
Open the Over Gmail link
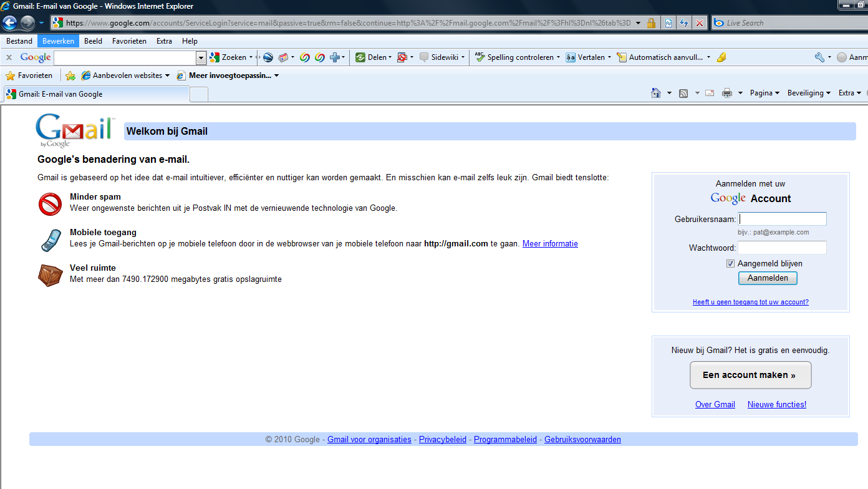pos(715,404)
